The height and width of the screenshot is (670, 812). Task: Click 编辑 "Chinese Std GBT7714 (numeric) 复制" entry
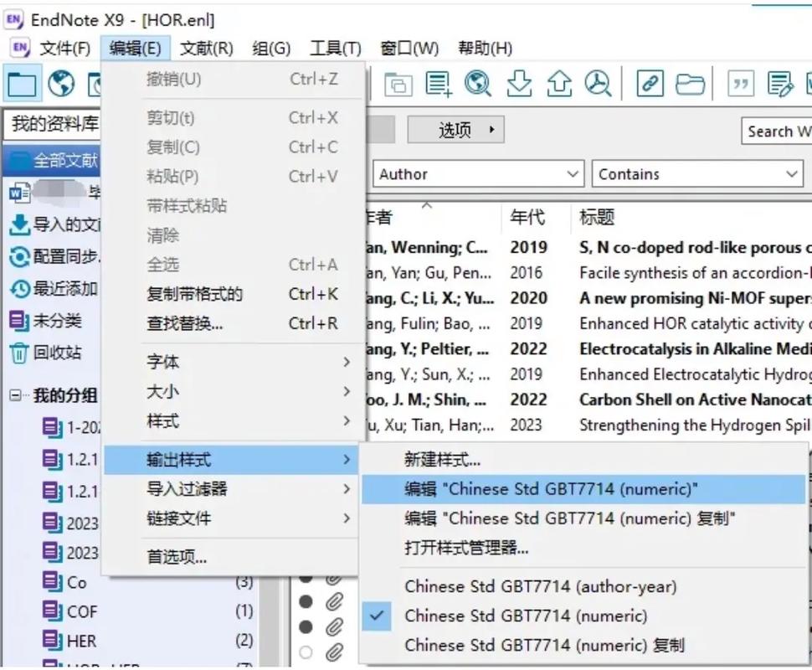[584, 518]
